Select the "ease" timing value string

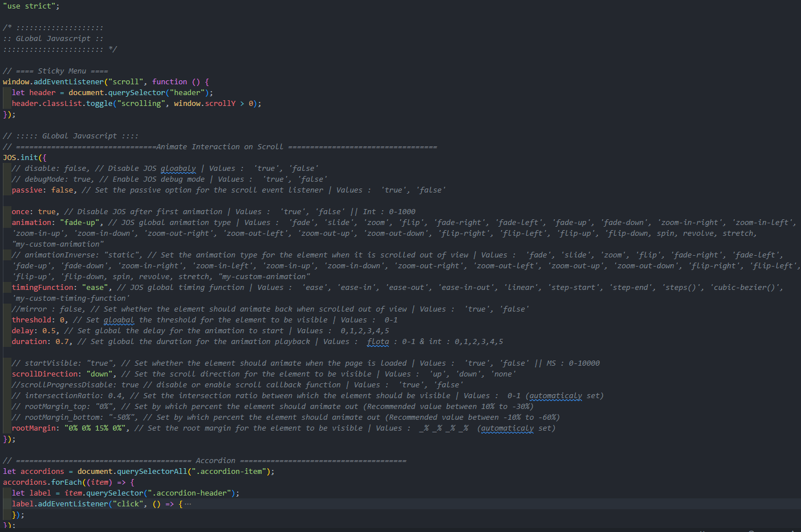95,288
